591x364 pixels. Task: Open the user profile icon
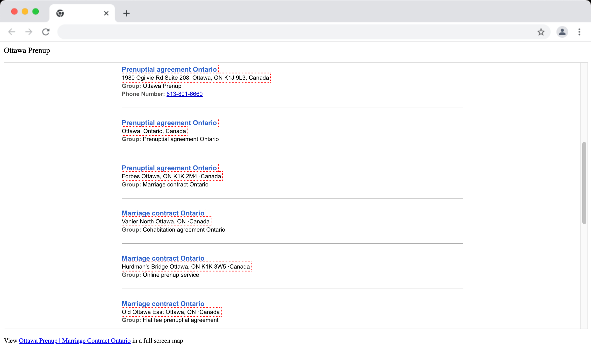[x=562, y=32]
